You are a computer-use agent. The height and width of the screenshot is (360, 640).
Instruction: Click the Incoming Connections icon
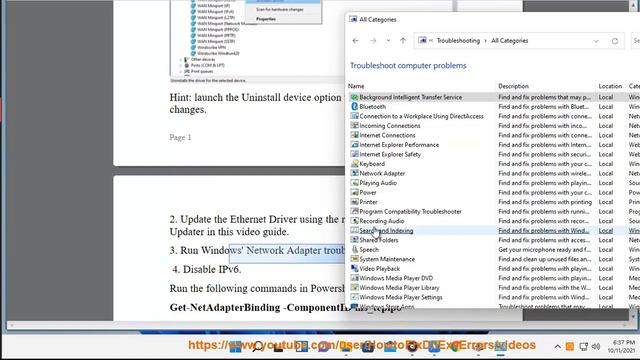point(354,126)
